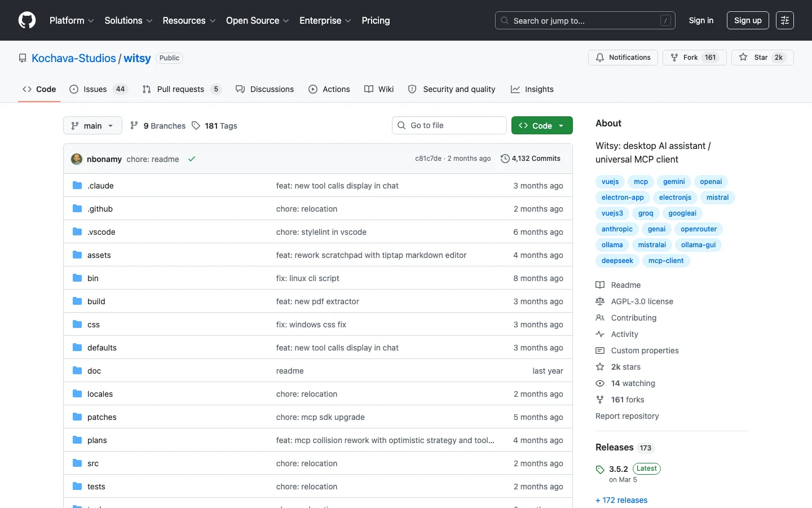Click the anthropic topic tag
Screen dimensions: 812x508
617,229
